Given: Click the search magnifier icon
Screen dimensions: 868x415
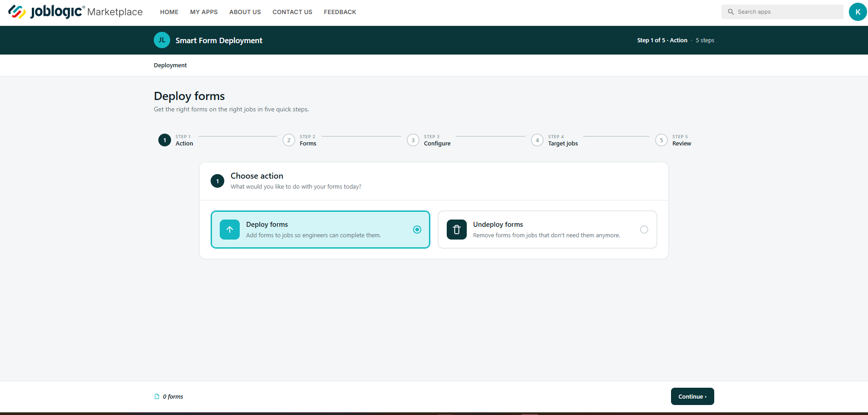Looking at the screenshot, I should click(731, 12).
